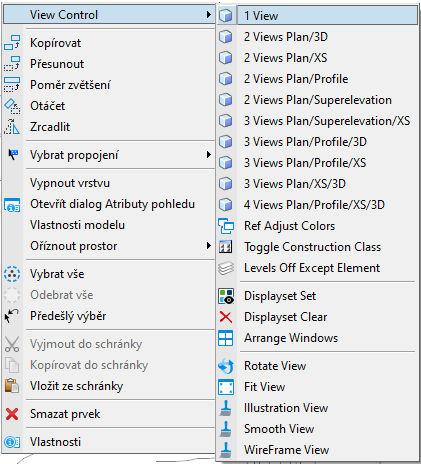
Task: Click the Kopírovat copy icon
Action: point(12,43)
